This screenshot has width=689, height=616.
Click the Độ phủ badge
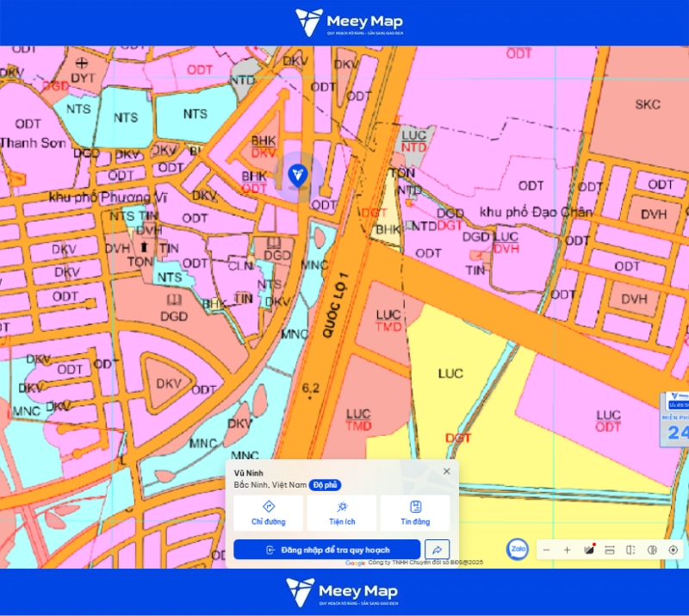(326, 485)
